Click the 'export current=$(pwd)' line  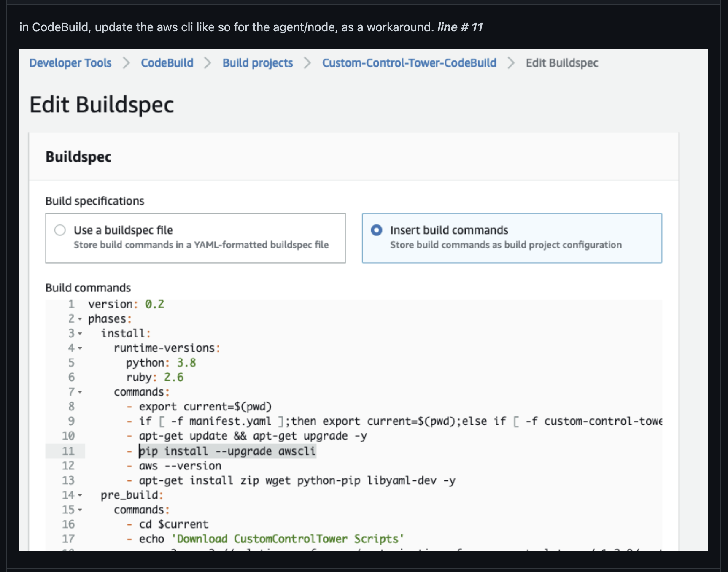click(205, 407)
